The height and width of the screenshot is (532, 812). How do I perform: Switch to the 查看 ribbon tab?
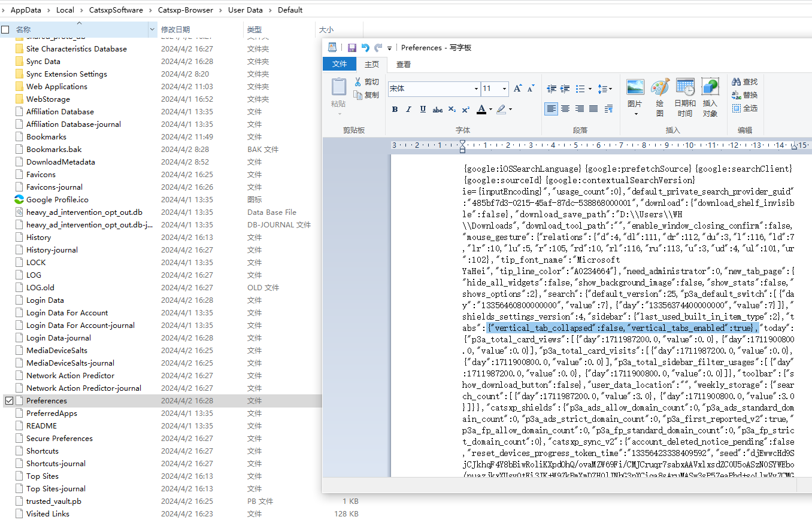pyautogui.click(x=404, y=64)
